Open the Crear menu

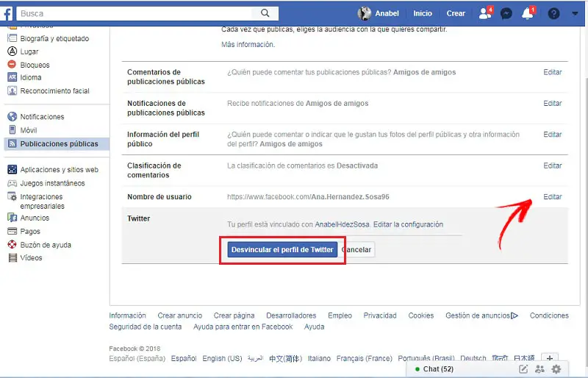point(456,13)
